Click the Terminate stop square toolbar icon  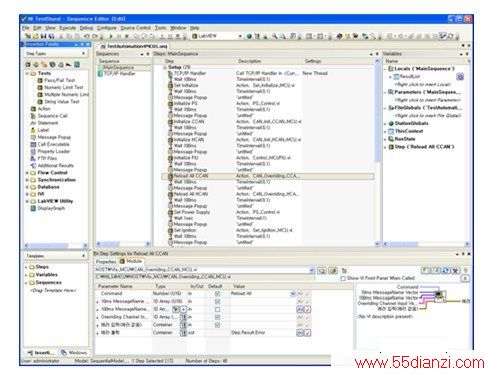pyautogui.click(x=127, y=36)
